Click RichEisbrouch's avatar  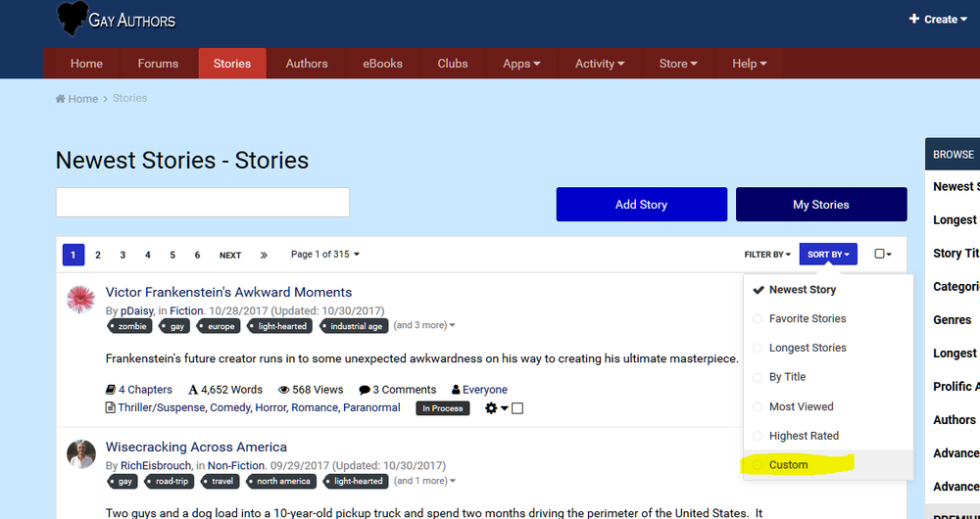tap(81, 454)
